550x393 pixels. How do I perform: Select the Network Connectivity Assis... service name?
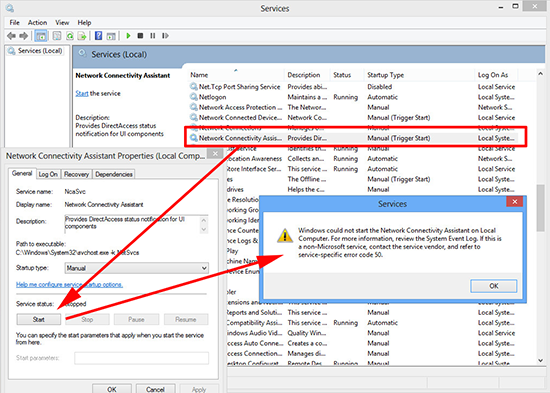240,138
